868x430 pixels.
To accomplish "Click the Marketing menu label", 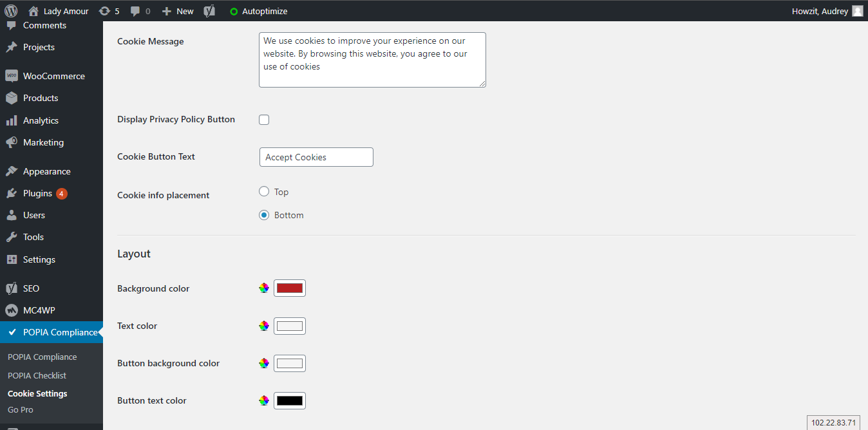I will (43, 142).
